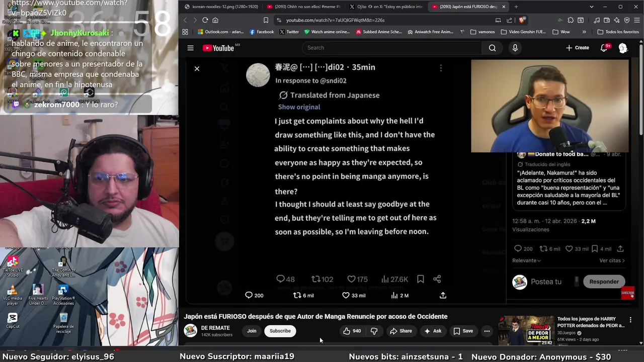Open the YouTube account avatar menu
Image resolution: width=644 pixels, height=362 pixels.
tap(623, 48)
